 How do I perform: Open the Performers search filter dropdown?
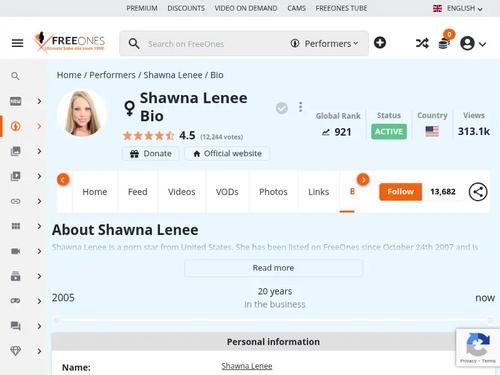(324, 44)
